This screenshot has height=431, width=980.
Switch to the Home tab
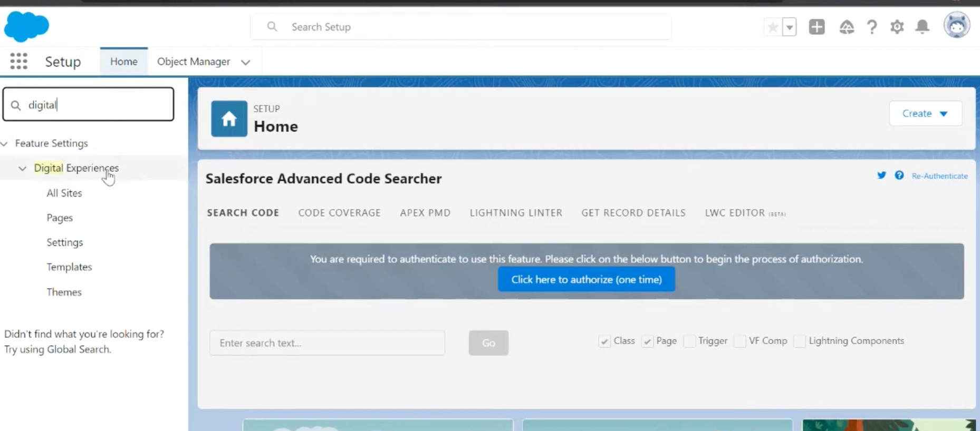124,62
